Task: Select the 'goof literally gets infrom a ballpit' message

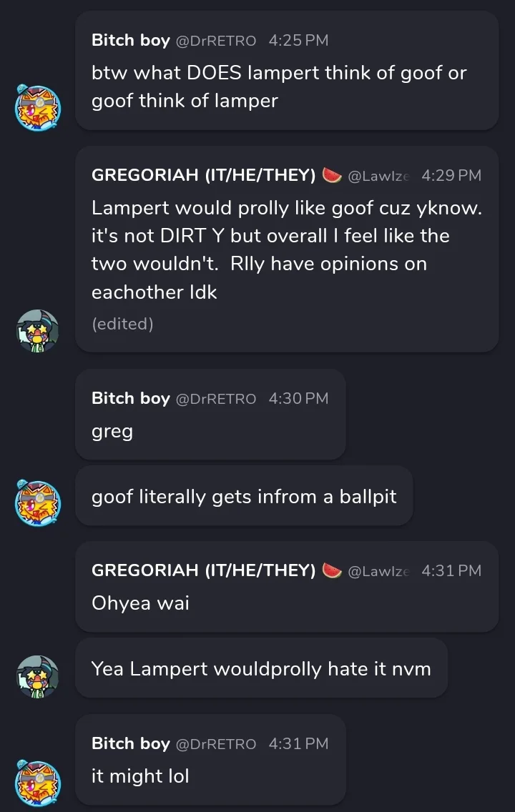Action: tap(244, 496)
